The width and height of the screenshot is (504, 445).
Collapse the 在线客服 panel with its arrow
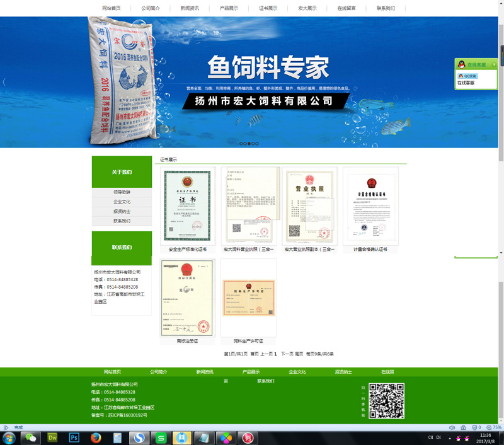click(x=494, y=64)
